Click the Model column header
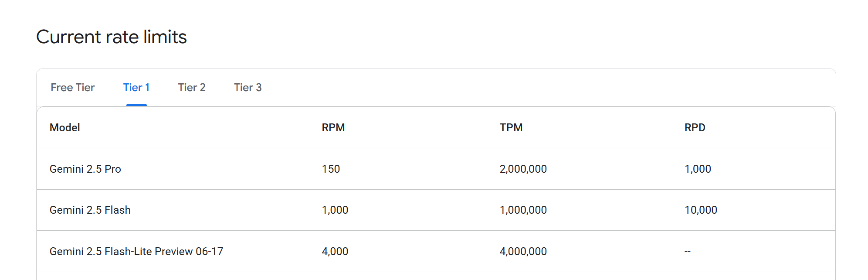This screenshot has height=280, width=868. point(65,128)
